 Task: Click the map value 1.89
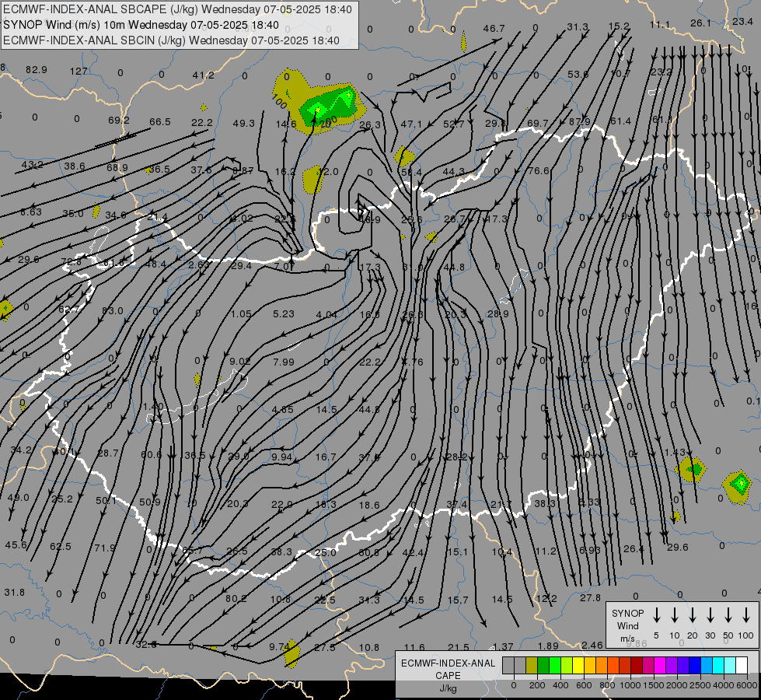[x=548, y=646]
